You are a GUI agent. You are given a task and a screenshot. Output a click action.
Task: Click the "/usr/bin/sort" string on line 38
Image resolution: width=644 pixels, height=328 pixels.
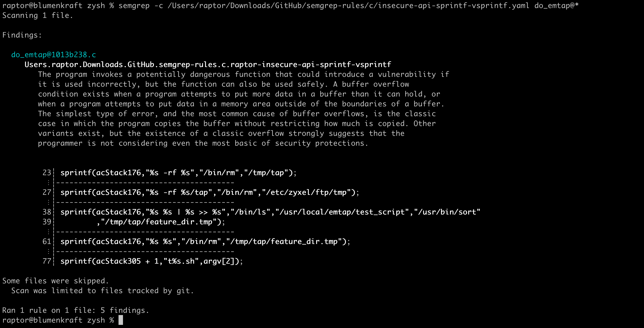(447, 212)
